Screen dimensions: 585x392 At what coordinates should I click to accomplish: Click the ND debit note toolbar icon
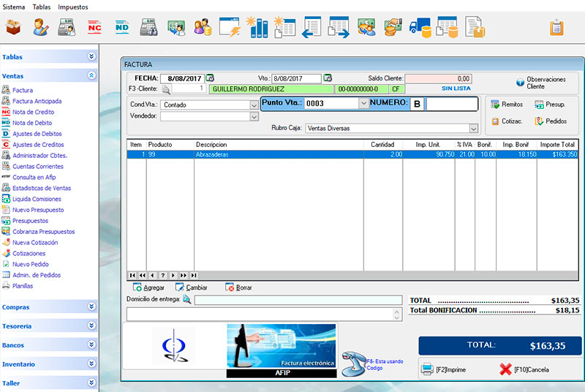(121, 28)
